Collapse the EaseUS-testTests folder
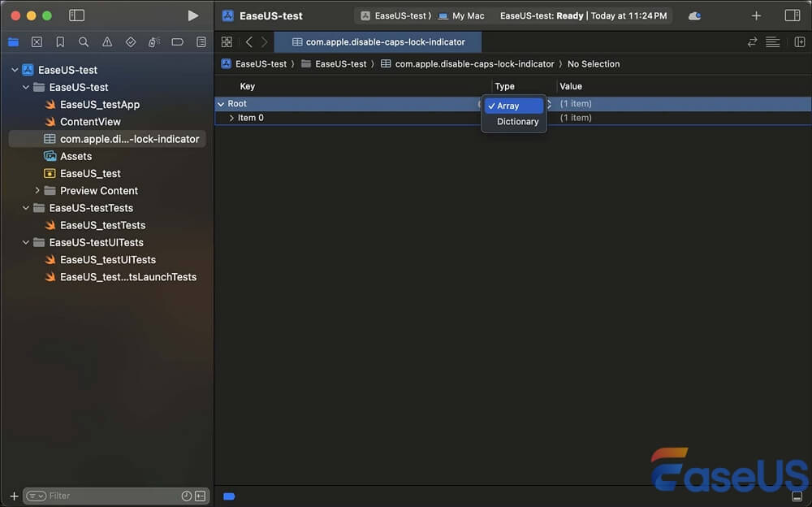 [26, 208]
